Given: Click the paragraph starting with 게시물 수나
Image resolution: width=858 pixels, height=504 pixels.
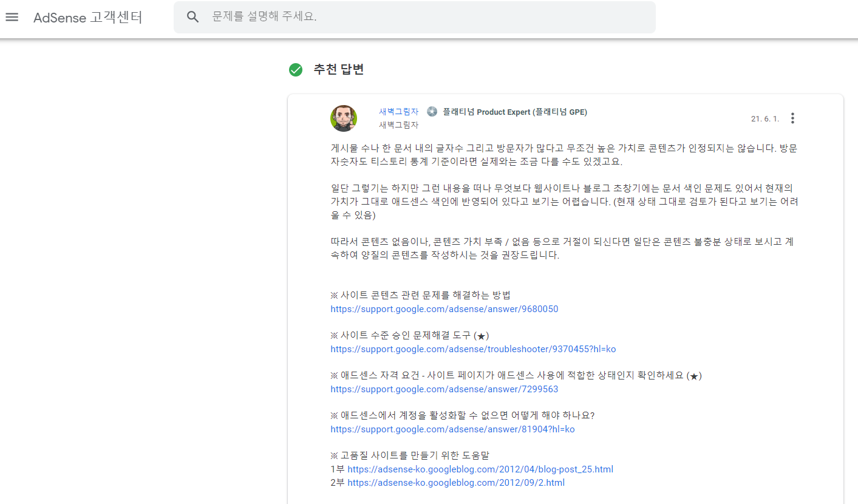Looking at the screenshot, I should [563, 155].
